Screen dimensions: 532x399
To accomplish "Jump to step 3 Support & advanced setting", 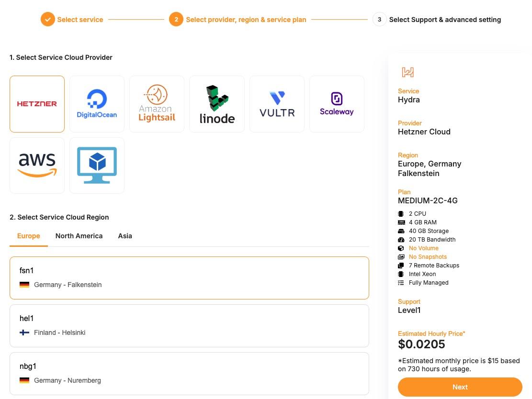I will (x=445, y=20).
